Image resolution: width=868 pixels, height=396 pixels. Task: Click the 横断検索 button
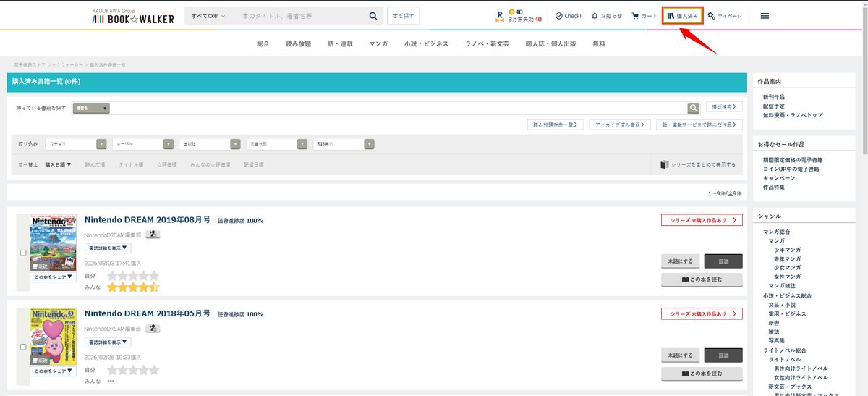coord(724,106)
